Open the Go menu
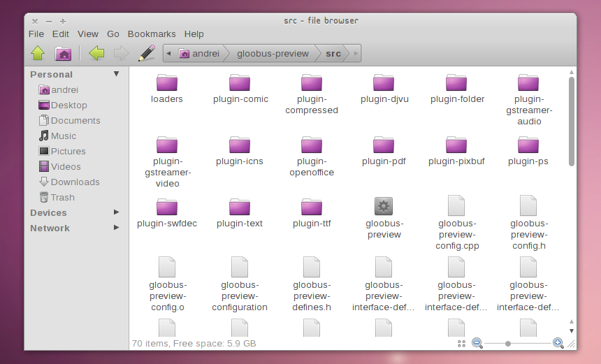This screenshot has height=364, width=601. [113, 34]
